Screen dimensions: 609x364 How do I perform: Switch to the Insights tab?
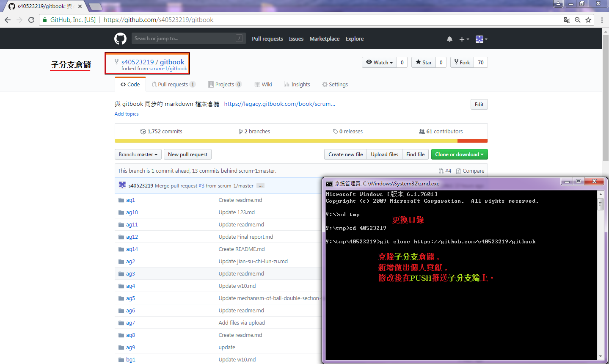point(297,84)
